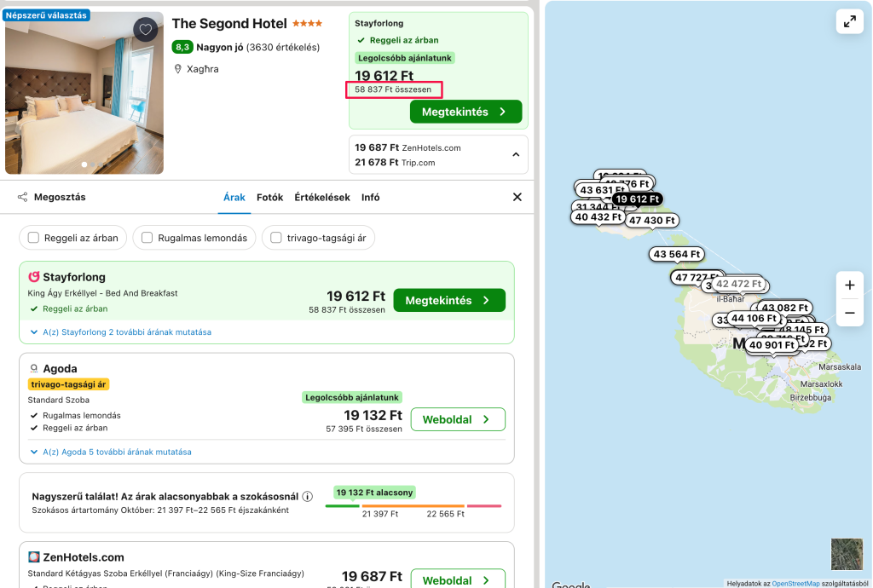The height and width of the screenshot is (588, 873).
Task: Click the Megosztás share icon
Action: click(x=22, y=197)
